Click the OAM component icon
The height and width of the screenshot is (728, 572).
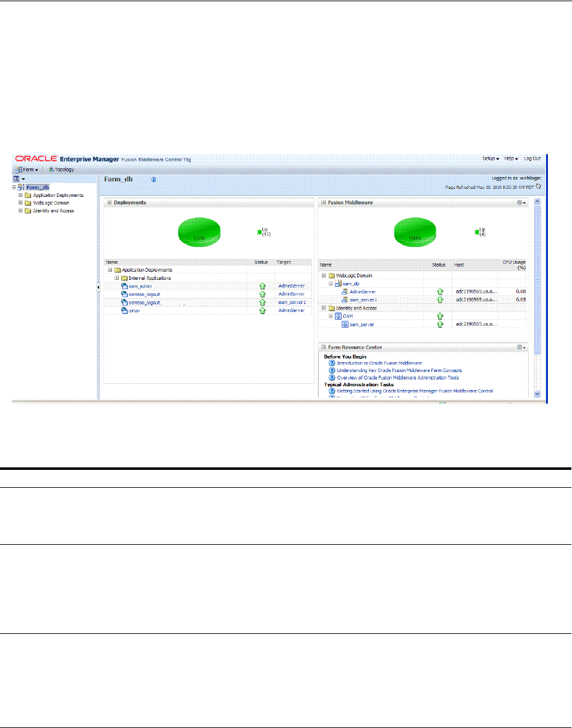[339, 316]
